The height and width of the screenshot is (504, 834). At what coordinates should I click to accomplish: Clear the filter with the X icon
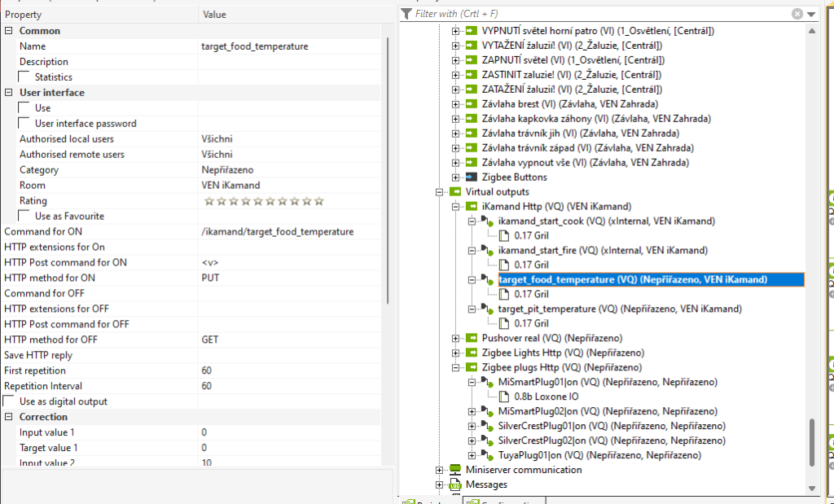click(x=797, y=14)
